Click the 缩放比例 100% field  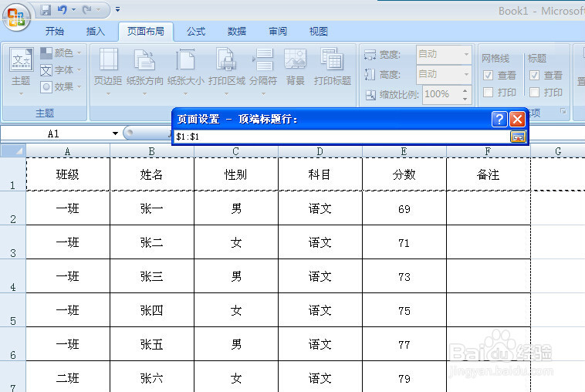(x=441, y=94)
